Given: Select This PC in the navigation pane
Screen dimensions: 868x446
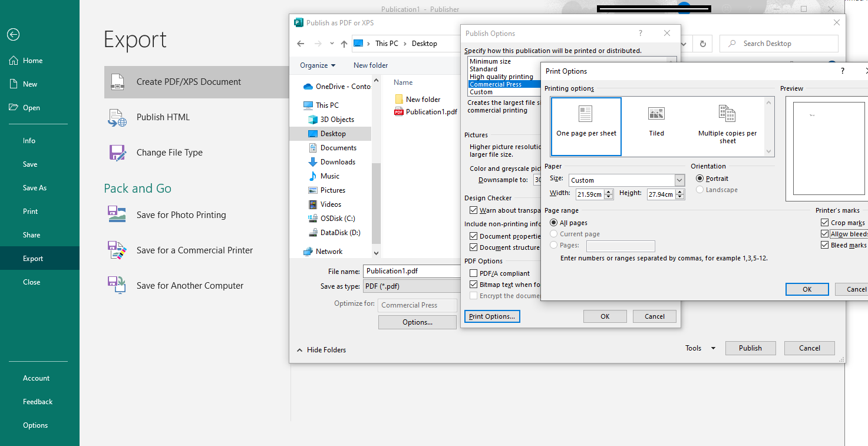Looking at the screenshot, I should point(321,105).
